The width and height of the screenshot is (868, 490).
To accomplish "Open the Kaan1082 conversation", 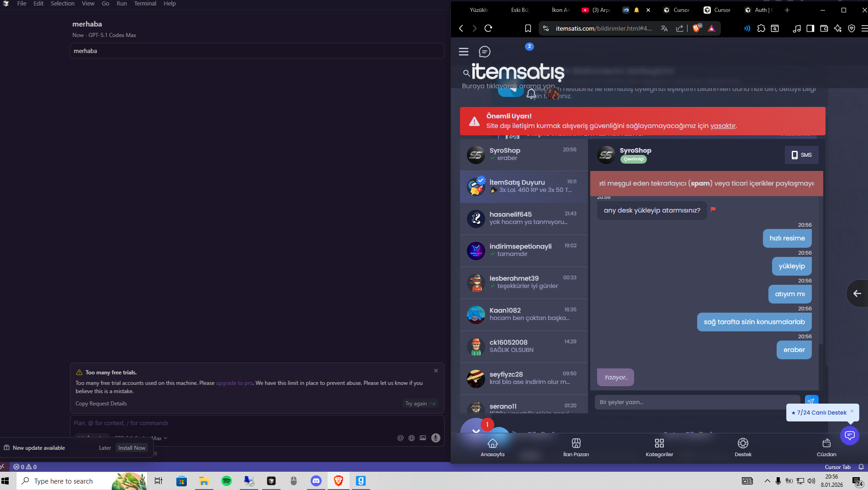I will point(524,315).
